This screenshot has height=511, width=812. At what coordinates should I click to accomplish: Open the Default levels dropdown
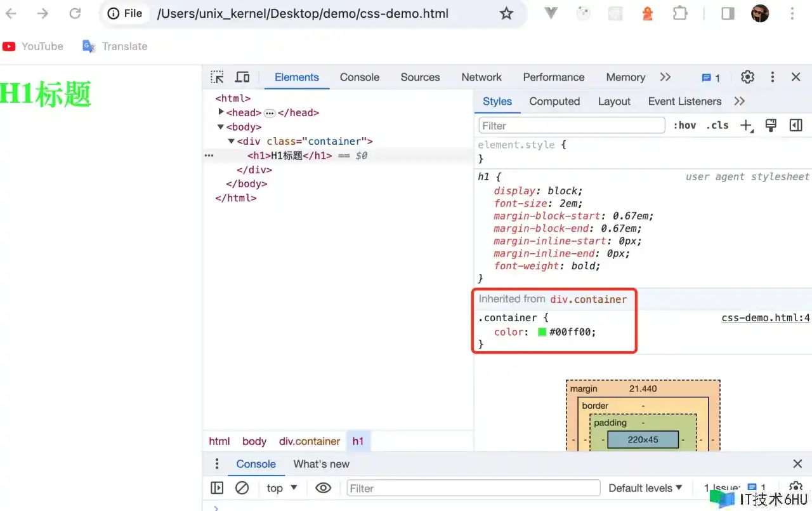pyautogui.click(x=645, y=488)
